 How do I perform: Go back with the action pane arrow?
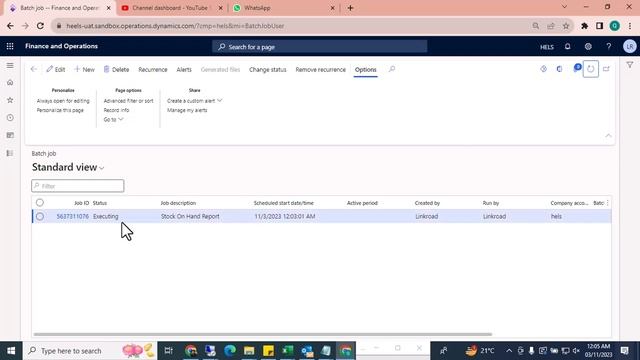(34, 69)
